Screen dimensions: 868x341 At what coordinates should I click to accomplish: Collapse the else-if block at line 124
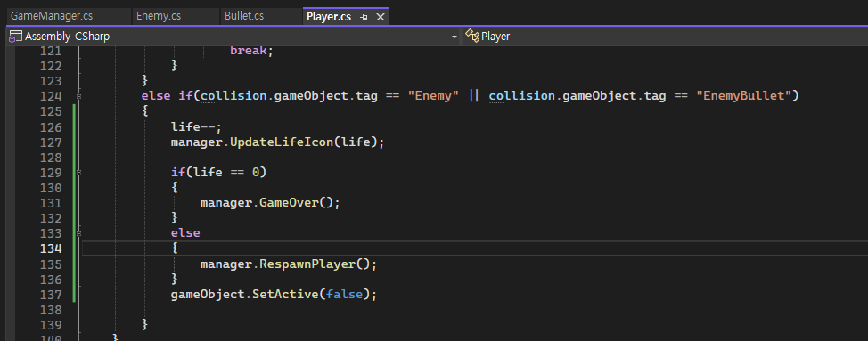[78, 96]
